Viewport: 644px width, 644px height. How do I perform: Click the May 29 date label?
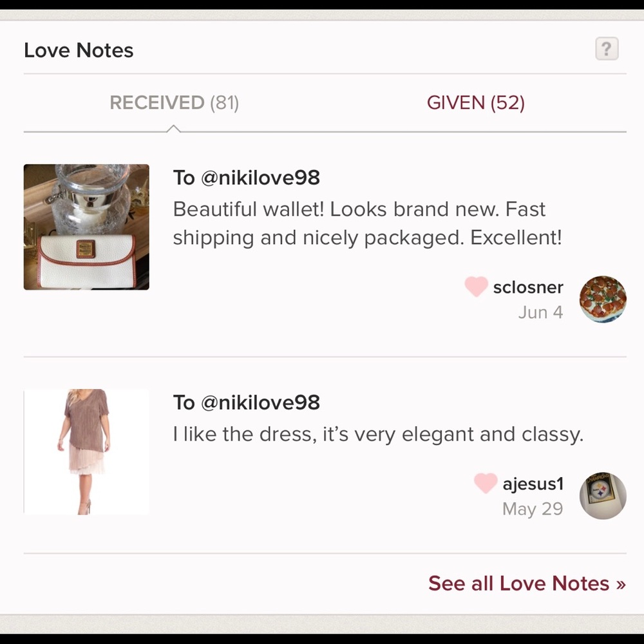(x=533, y=509)
